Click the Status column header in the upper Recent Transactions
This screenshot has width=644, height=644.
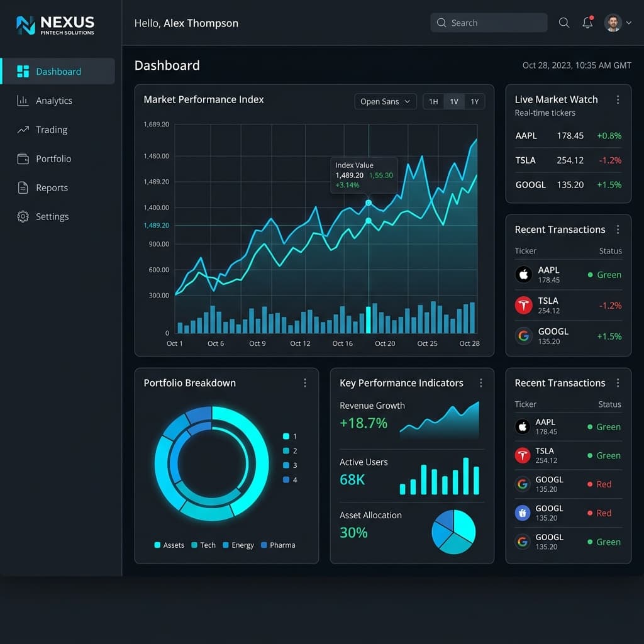(610, 250)
